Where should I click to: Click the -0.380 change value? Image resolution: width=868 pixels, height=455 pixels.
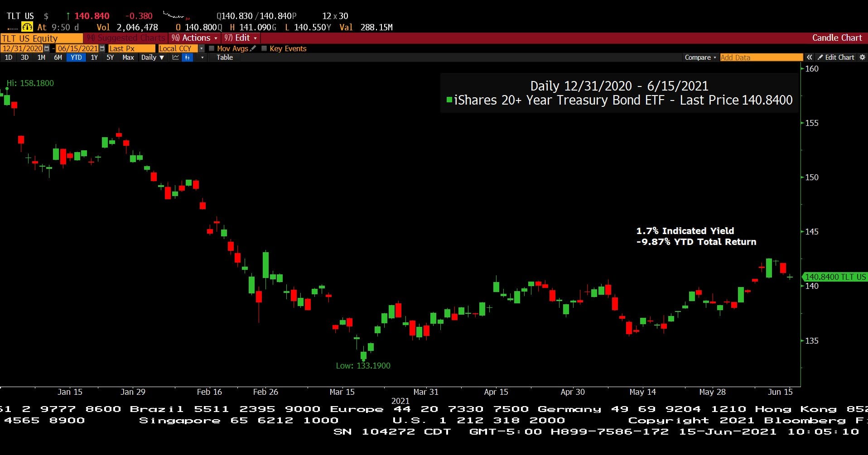point(139,16)
